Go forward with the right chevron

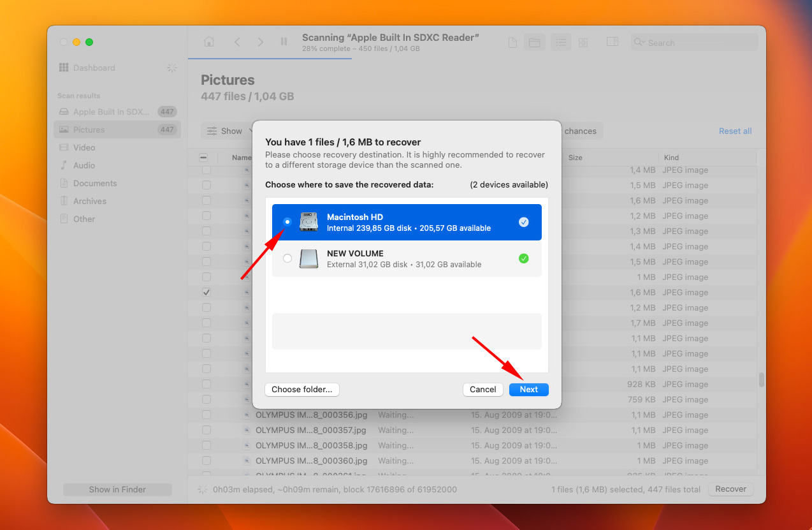point(260,42)
